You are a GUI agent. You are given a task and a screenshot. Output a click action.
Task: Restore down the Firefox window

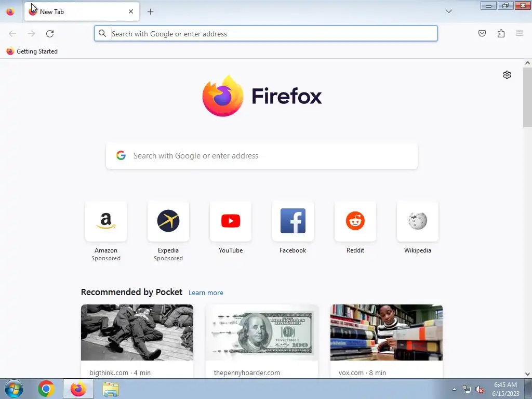tap(506, 5)
